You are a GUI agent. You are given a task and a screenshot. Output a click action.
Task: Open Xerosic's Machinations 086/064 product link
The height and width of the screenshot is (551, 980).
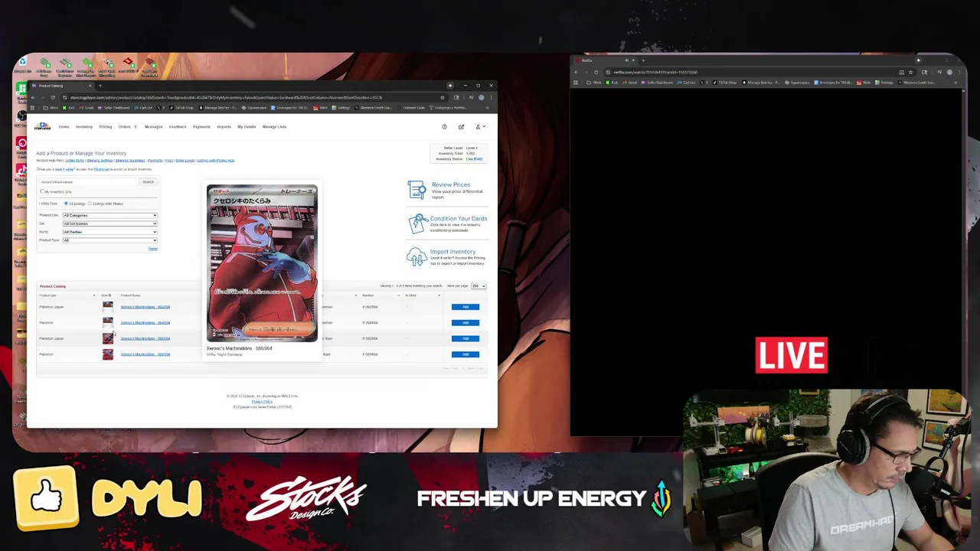coord(145,338)
